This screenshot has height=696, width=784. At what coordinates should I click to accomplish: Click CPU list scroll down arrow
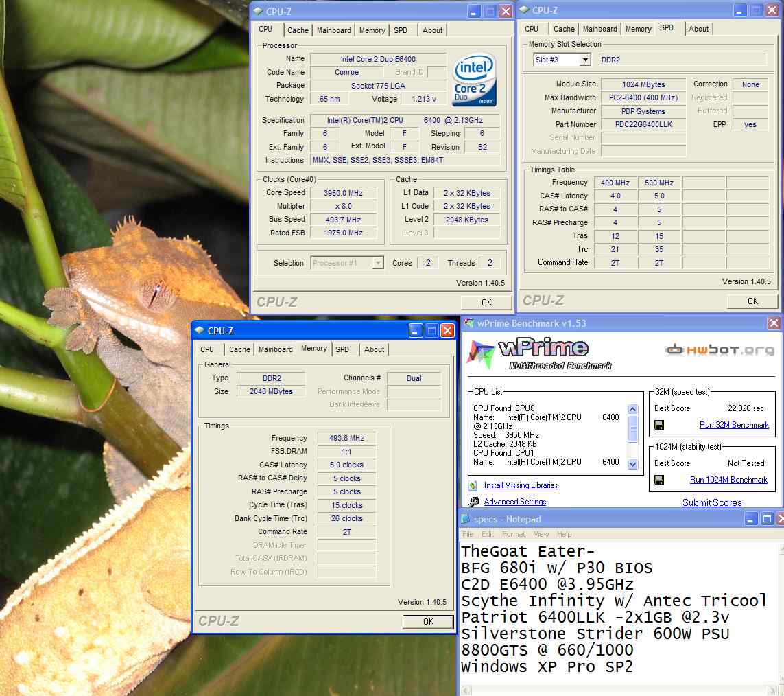(632, 464)
